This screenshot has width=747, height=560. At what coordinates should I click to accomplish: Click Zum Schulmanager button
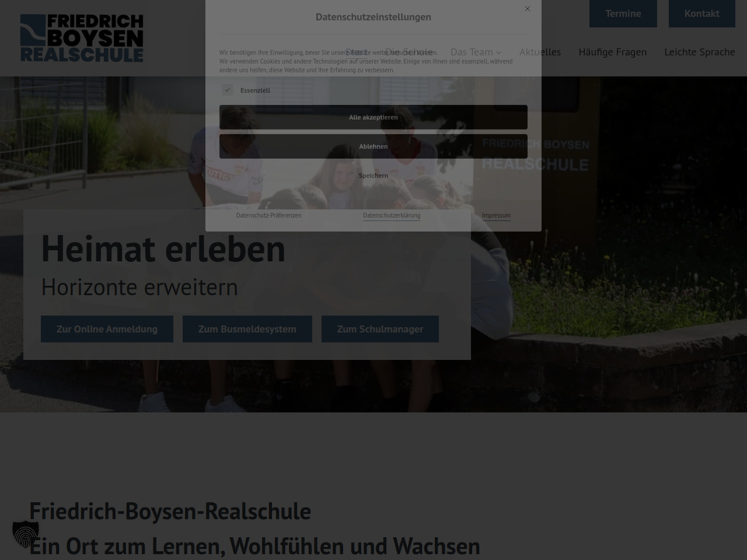coord(380,329)
